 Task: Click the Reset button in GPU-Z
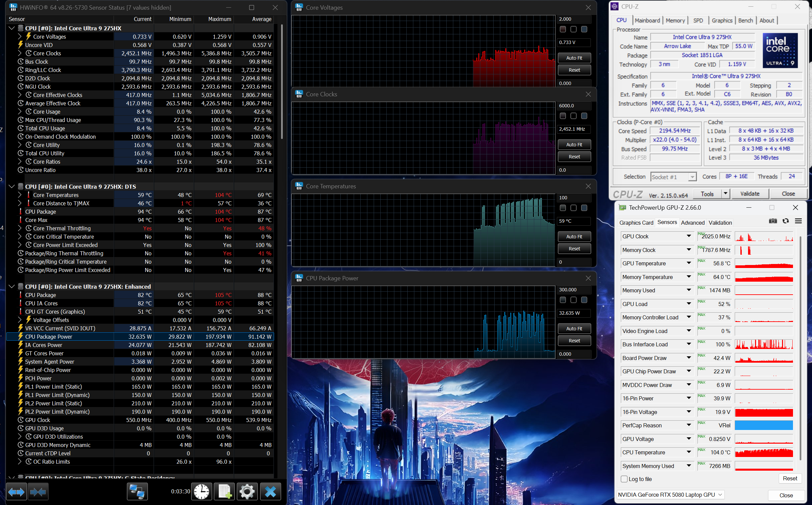(x=790, y=478)
